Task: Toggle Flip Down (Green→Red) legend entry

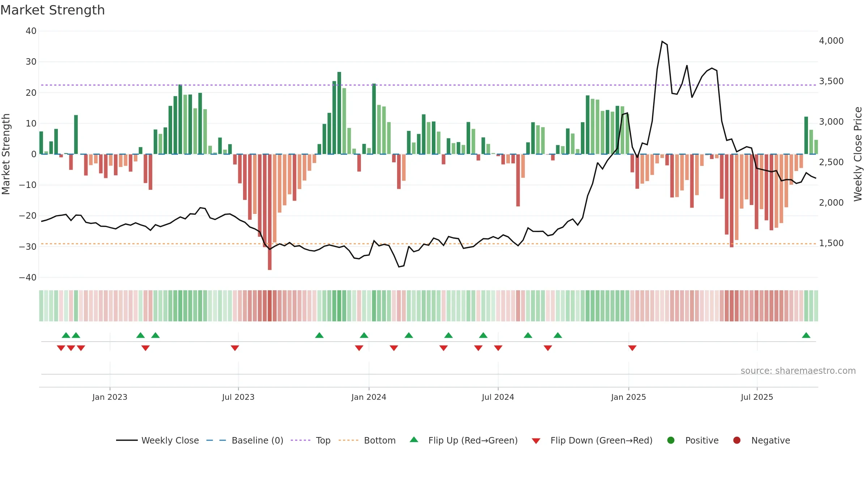Action: tap(592, 440)
